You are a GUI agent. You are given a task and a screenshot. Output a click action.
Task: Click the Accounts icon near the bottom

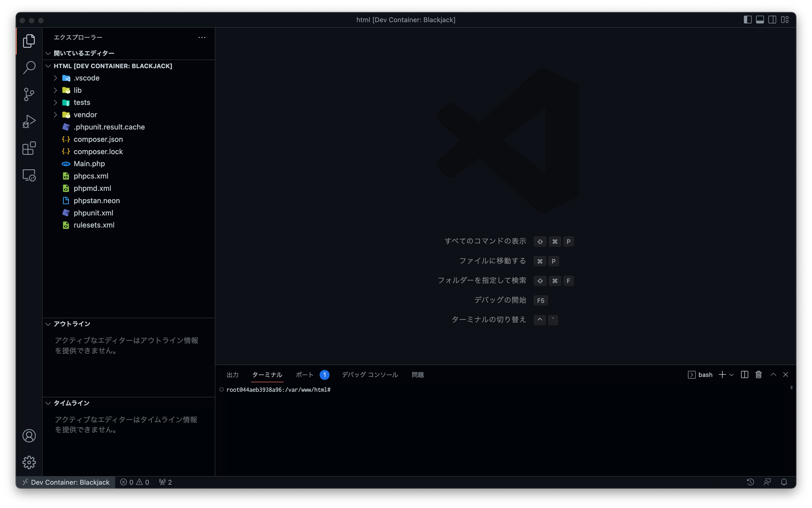(28, 435)
